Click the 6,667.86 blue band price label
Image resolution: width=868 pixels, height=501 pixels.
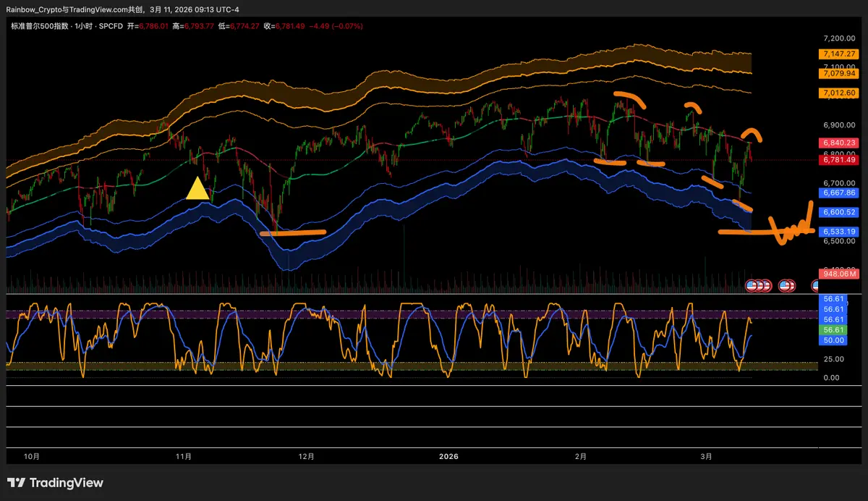838,193
